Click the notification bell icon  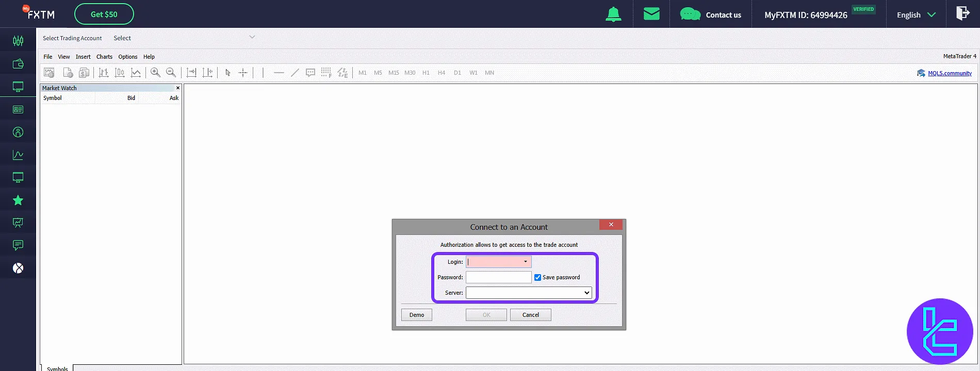(613, 14)
